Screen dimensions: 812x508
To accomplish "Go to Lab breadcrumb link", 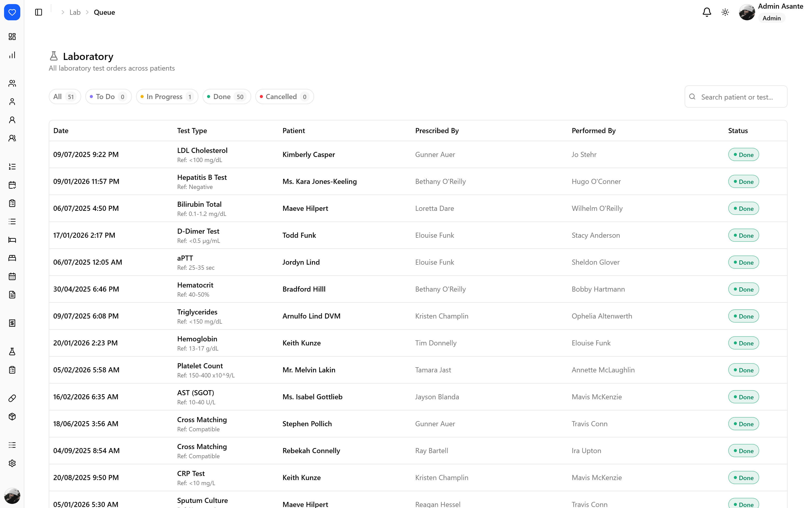I will 75,12.
